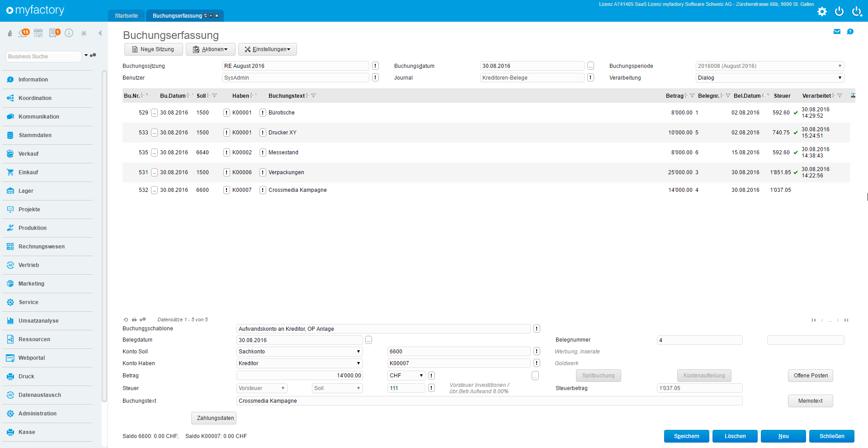Filter the Buchungstext column via funnel icon
868x448 pixels.
point(314,96)
